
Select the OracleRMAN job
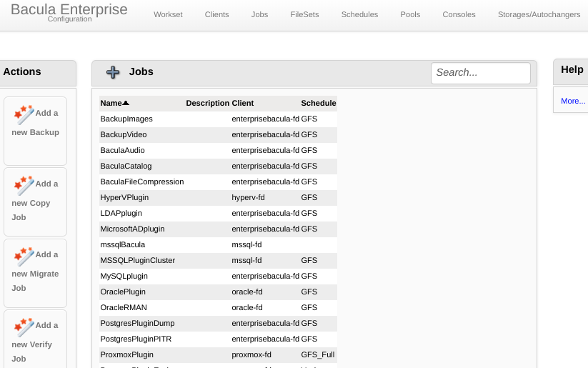(124, 308)
